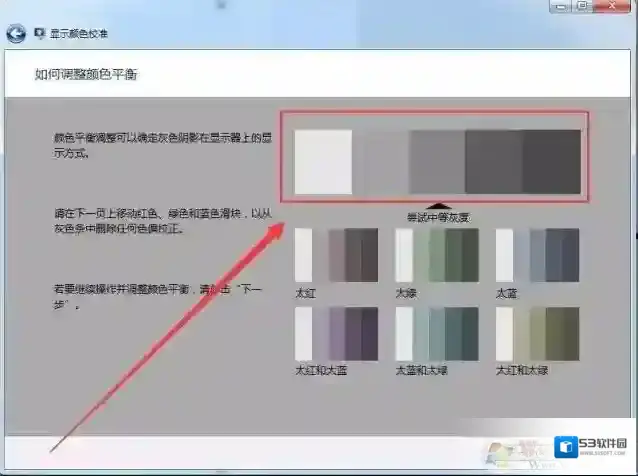The width and height of the screenshot is (638, 476).
Task: Select the 太蓝 sample thumbnail
Action: coord(537,255)
